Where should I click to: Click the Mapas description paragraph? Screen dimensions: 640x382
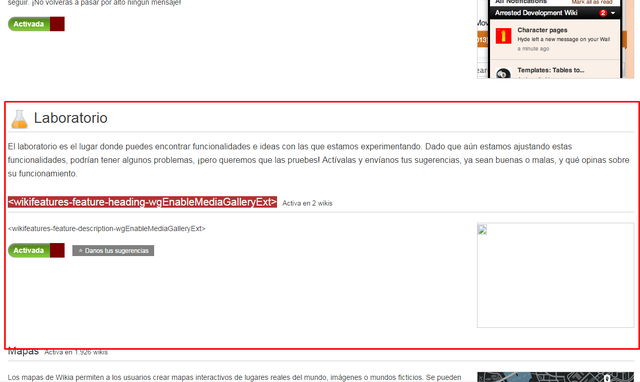[234, 378]
